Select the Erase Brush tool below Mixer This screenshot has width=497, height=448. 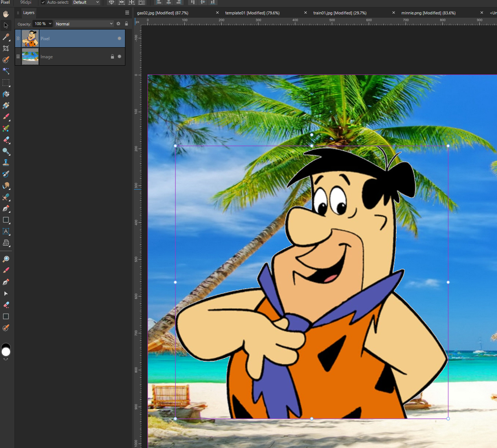(x=6, y=140)
